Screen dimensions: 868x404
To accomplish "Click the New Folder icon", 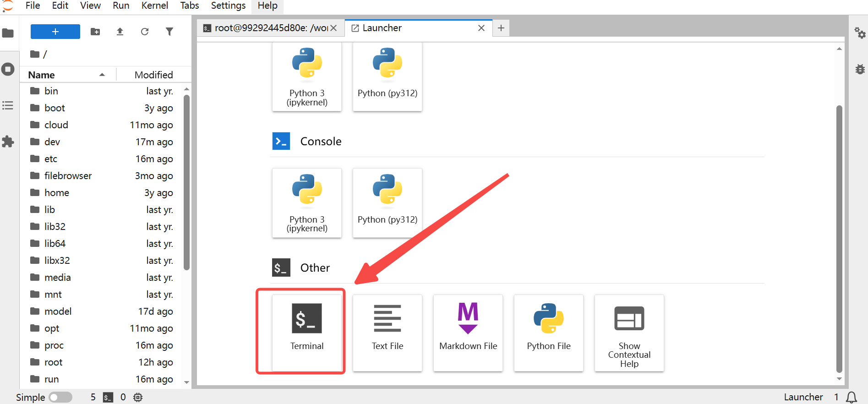I will (95, 32).
